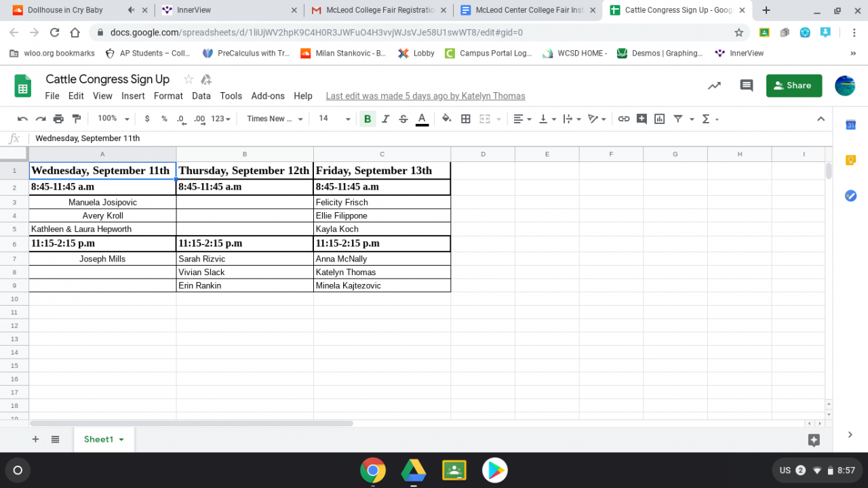Open the text color picker
Screen dimensions: 868x488
click(422, 119)
